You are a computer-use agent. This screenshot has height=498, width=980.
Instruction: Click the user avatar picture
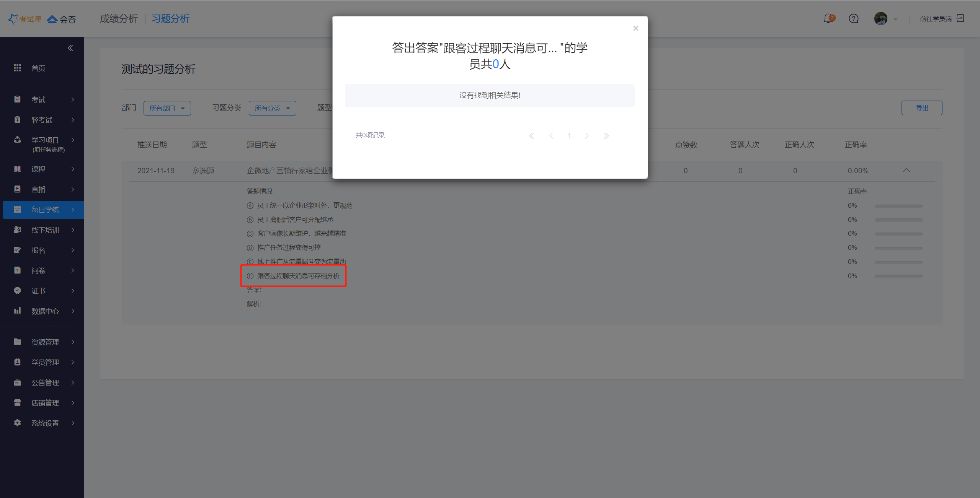[x=880, y=18]
